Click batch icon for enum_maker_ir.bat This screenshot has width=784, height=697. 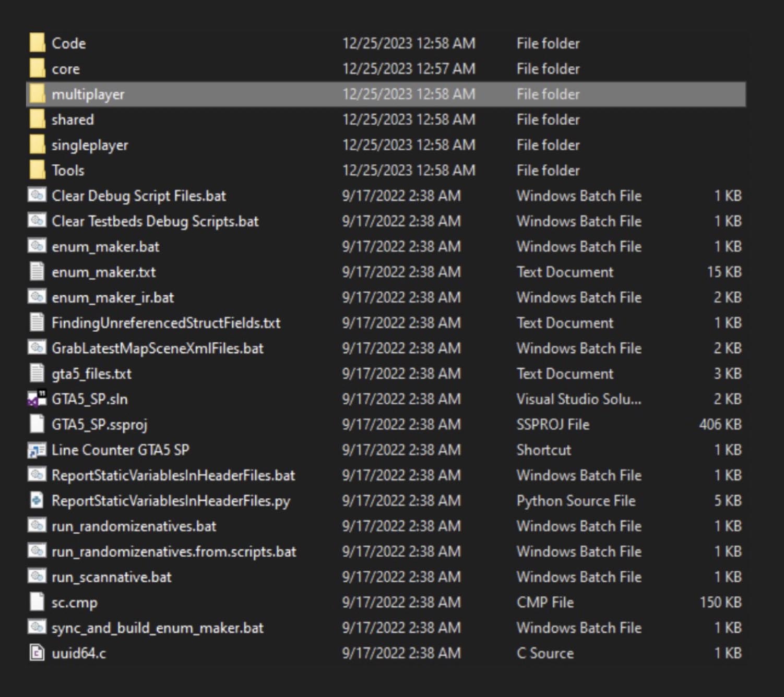[37, 297]
